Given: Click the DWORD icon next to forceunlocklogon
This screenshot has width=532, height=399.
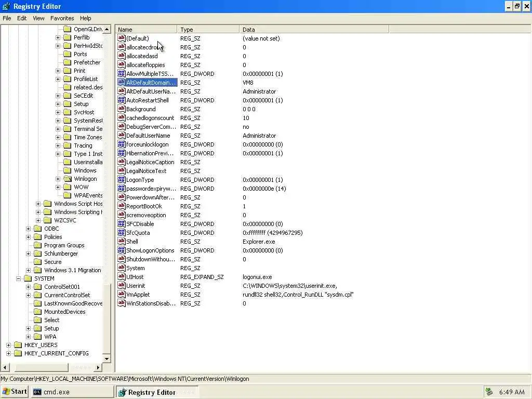Looking at the screenshot, I should click(122, 144).
